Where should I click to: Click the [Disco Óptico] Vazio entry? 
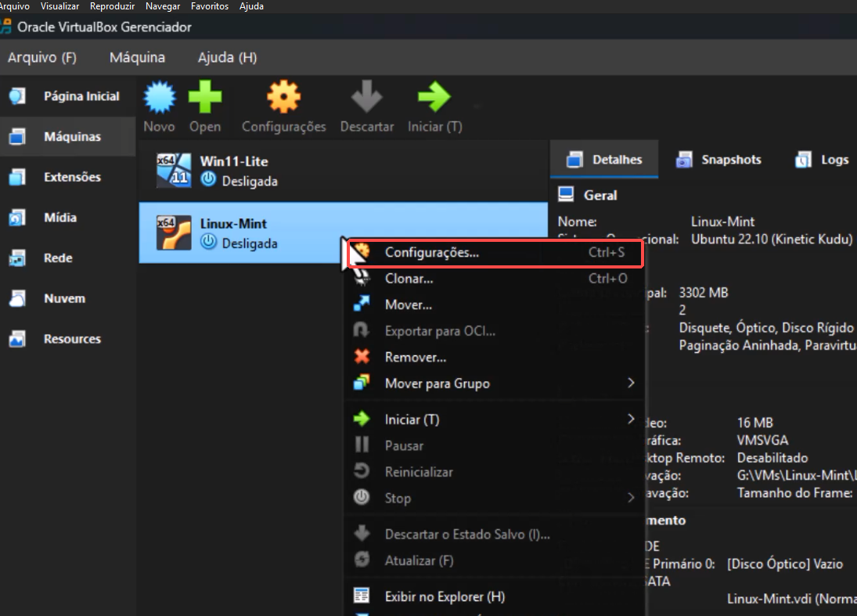pyautogui.click(x=785, y=564)
